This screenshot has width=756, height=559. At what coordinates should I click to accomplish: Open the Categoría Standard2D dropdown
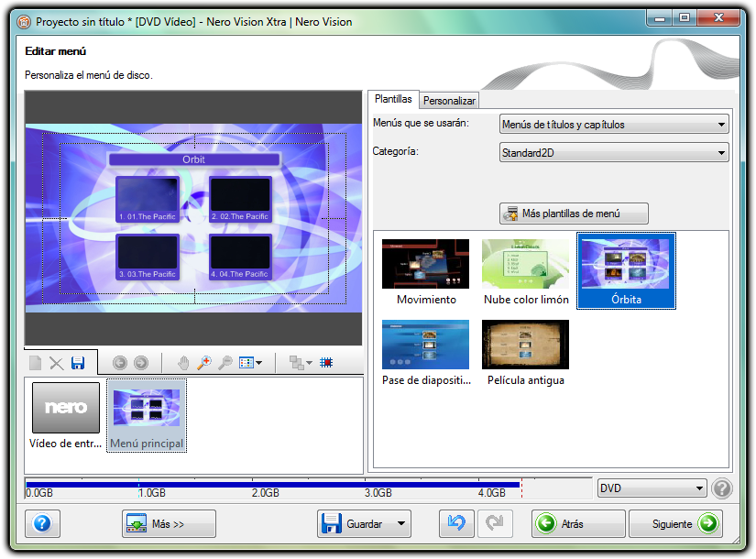point(614,152)
